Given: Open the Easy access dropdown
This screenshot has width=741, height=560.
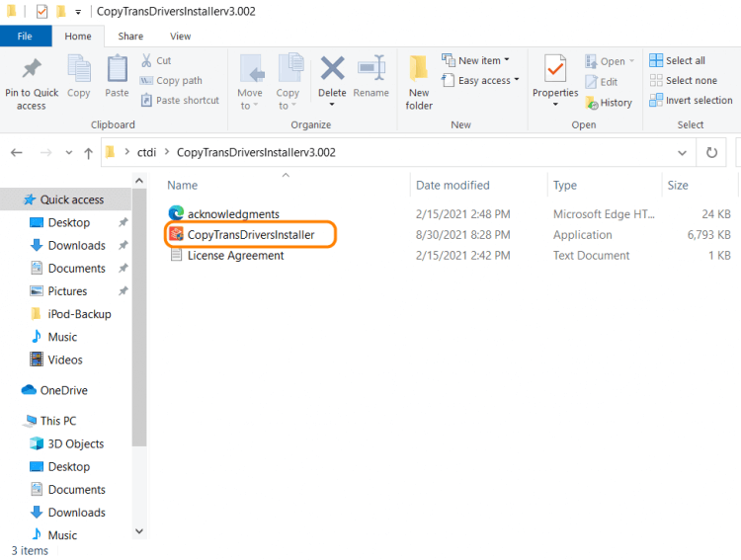Looking at the screenshot, I should pyautogui.click(x=480, y=80).
